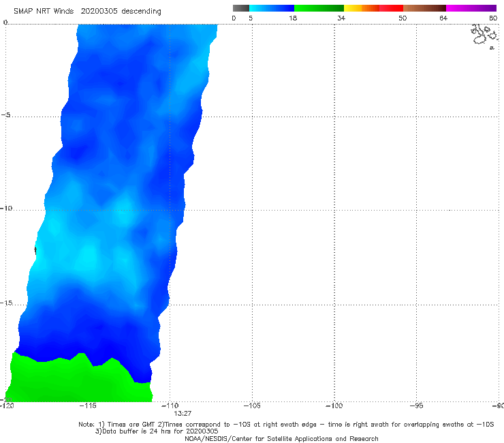
Task: Click the longitude label '-105'
Action: [252, 406]
